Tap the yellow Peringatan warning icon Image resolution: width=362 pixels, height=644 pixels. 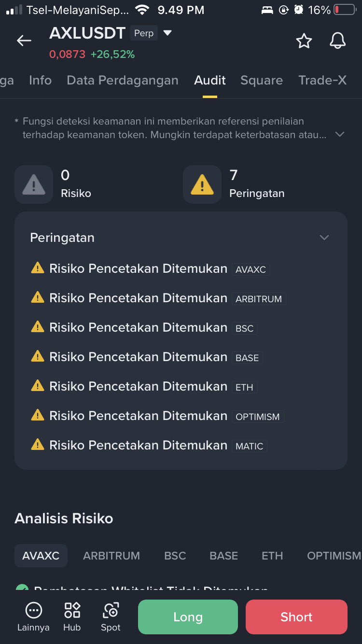point(202,184)
